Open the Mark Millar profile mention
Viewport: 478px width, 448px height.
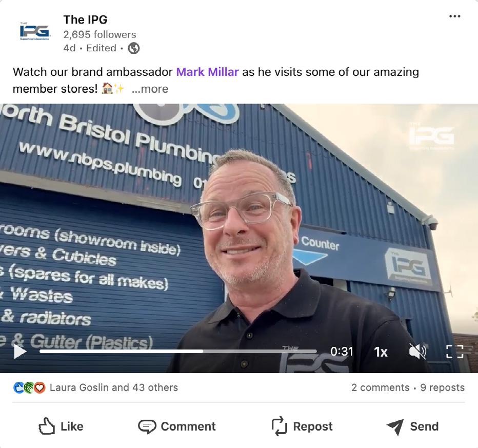(207, 72)
